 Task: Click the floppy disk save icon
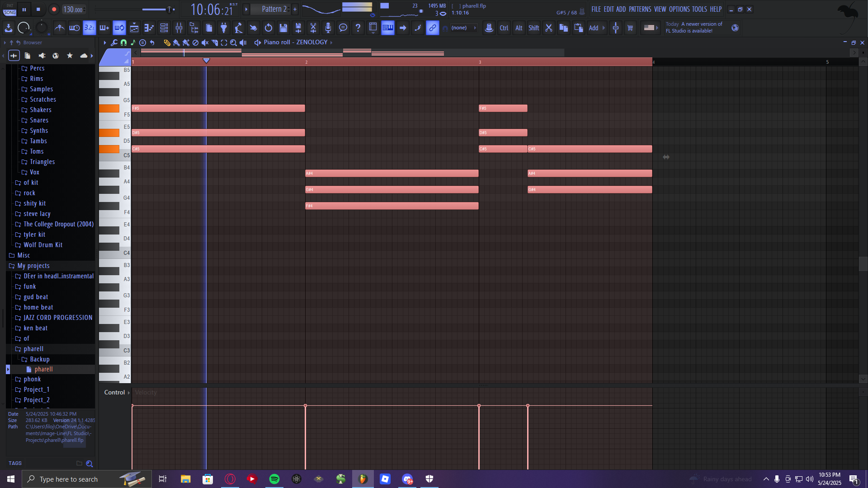283,28
